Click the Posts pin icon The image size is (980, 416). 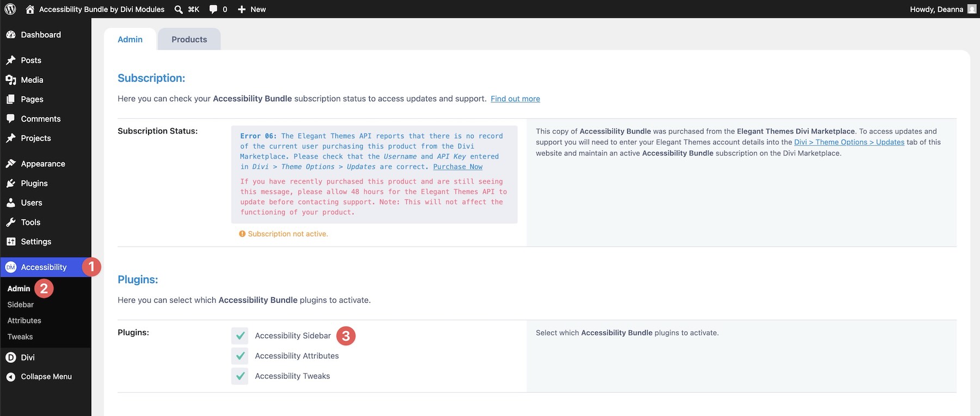point(11,60)
